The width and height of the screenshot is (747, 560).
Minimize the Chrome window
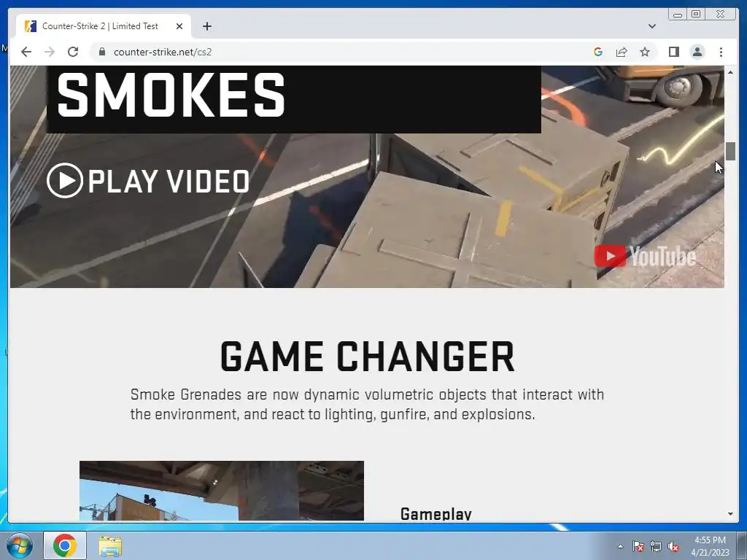pyautogui.click(x=678, y=15)
